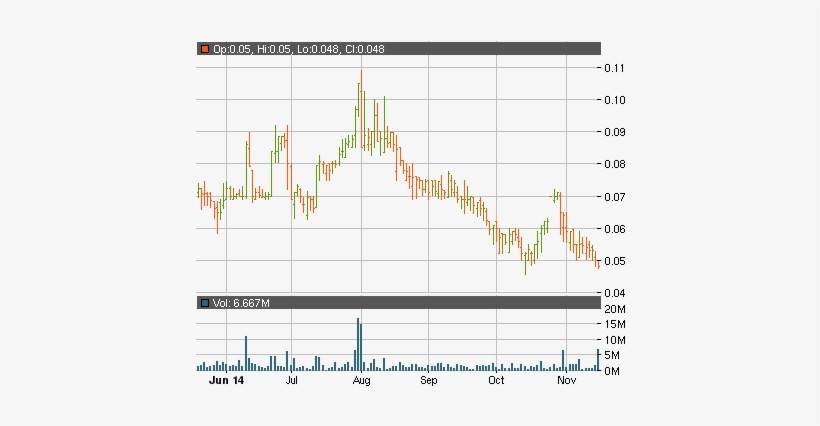The image size is (820, 426).
Task: Click the 5M volume axis label
Action: click(612, 355)
